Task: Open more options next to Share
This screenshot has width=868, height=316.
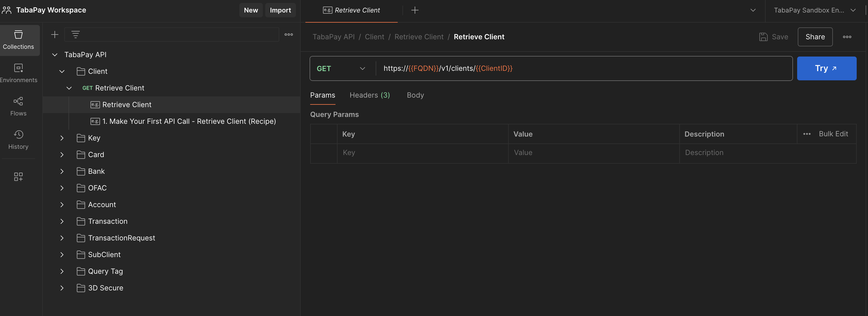Action: point(847,37)
